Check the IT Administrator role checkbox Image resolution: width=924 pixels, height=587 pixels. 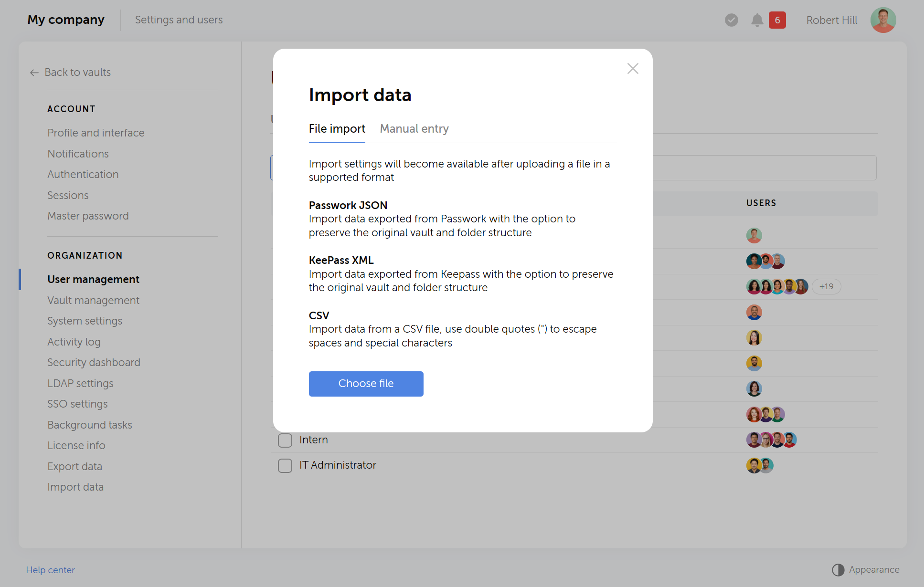pos(285,465)
